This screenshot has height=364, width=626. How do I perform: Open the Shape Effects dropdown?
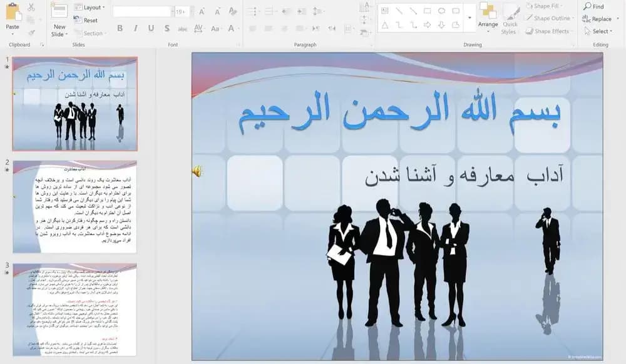pos(550,31)
